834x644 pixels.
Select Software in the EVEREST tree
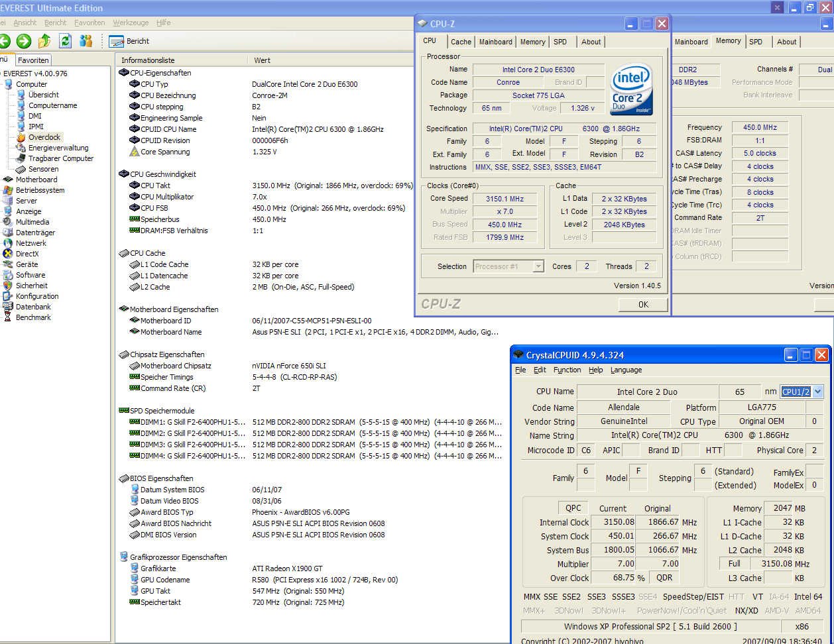30,275
